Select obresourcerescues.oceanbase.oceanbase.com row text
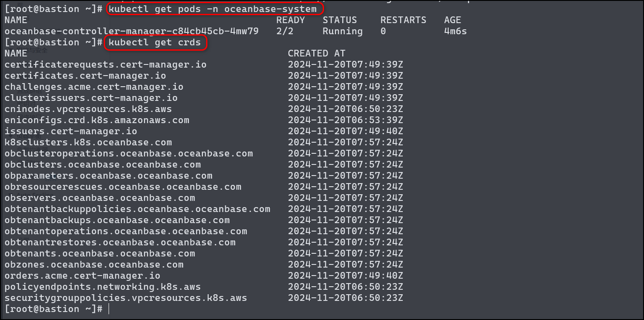644x320 pixels. pyautogui.click(x=123, y=187)
